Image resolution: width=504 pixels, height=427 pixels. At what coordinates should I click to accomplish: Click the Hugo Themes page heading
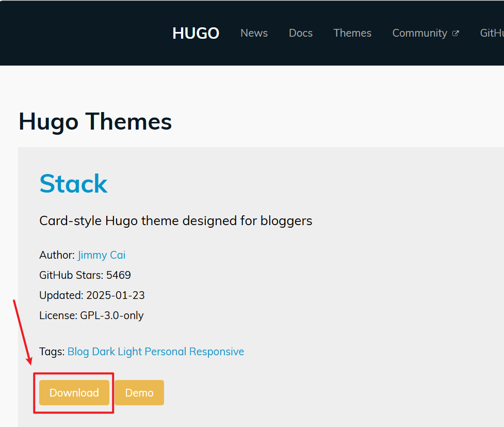pos(95,122)
